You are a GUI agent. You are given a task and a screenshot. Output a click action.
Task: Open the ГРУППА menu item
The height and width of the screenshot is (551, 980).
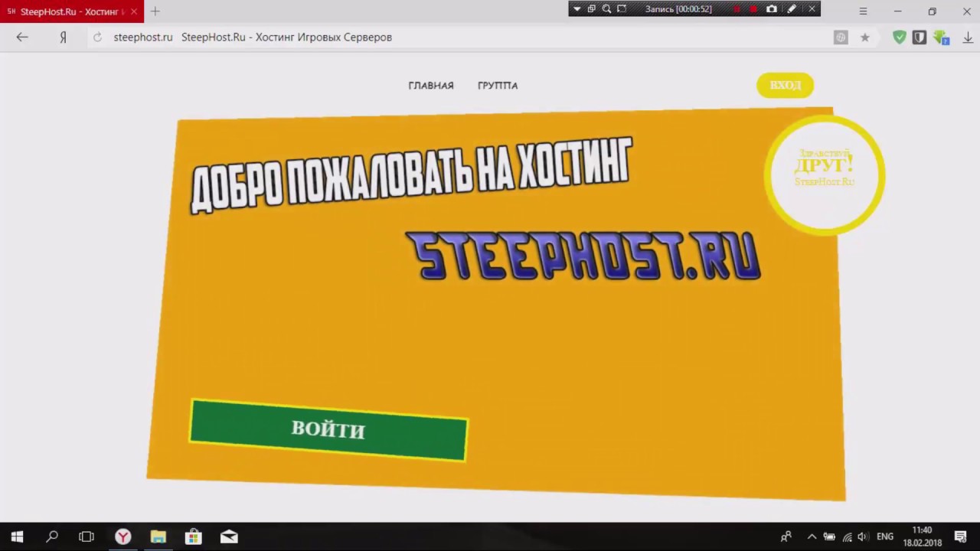click(498, 86)
